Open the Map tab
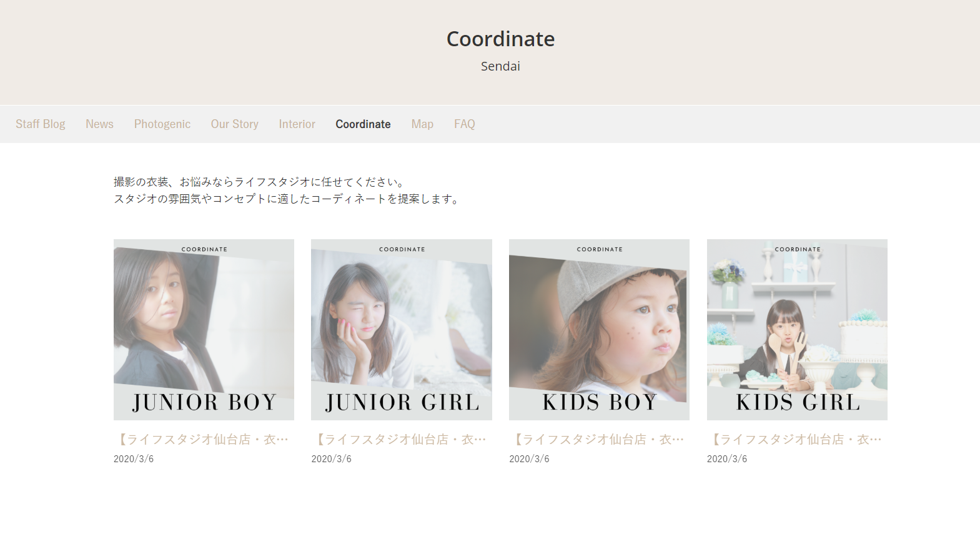 [422, 124]
